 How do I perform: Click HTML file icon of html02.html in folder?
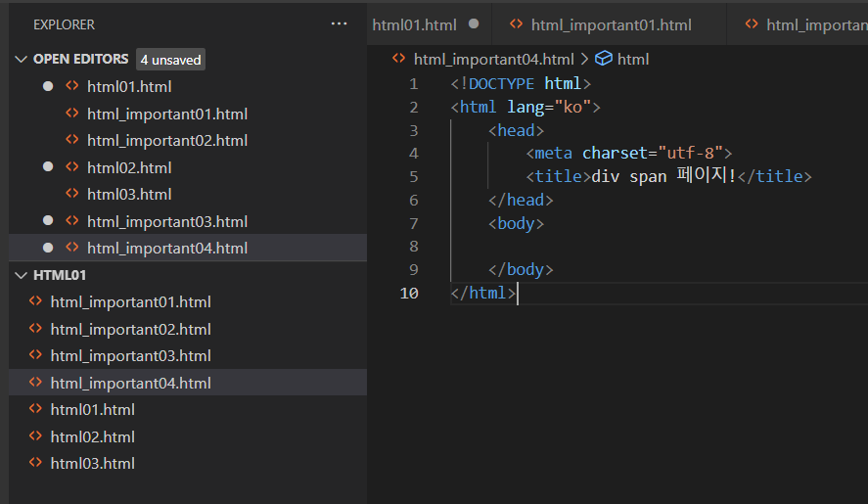pos(35,435)
